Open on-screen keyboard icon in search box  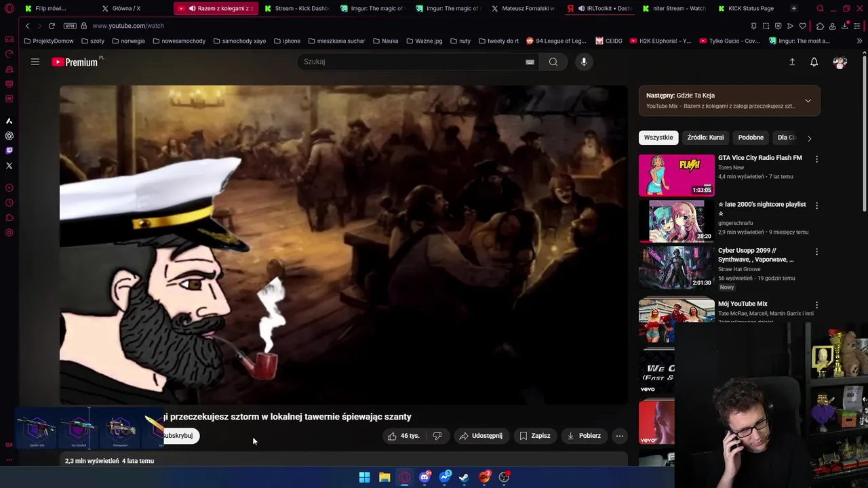tap(530, 62)
